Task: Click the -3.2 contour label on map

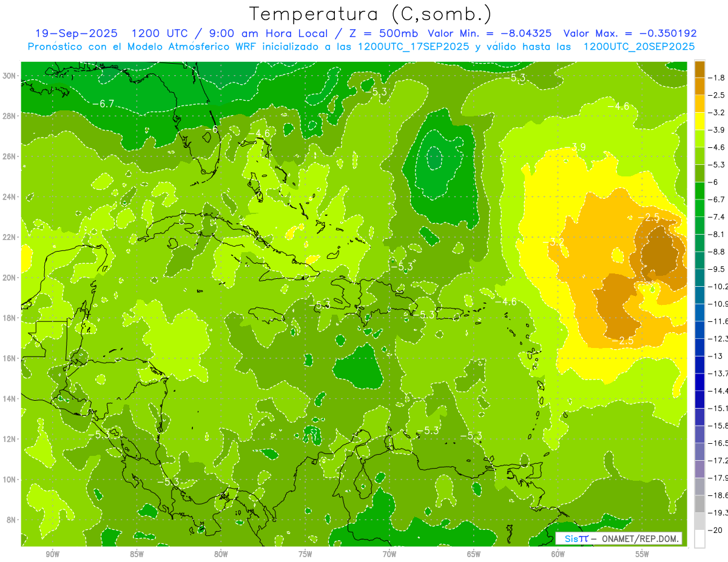Action: 556,242
